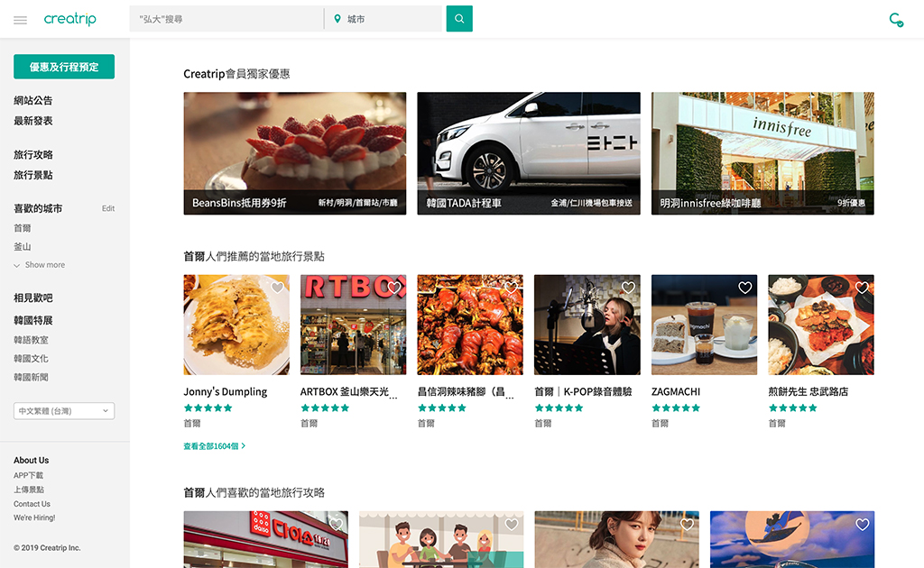Toggle the heart on the ZAGMACHI card
This screenshot has height=568, width=924.
pos(744,288)
